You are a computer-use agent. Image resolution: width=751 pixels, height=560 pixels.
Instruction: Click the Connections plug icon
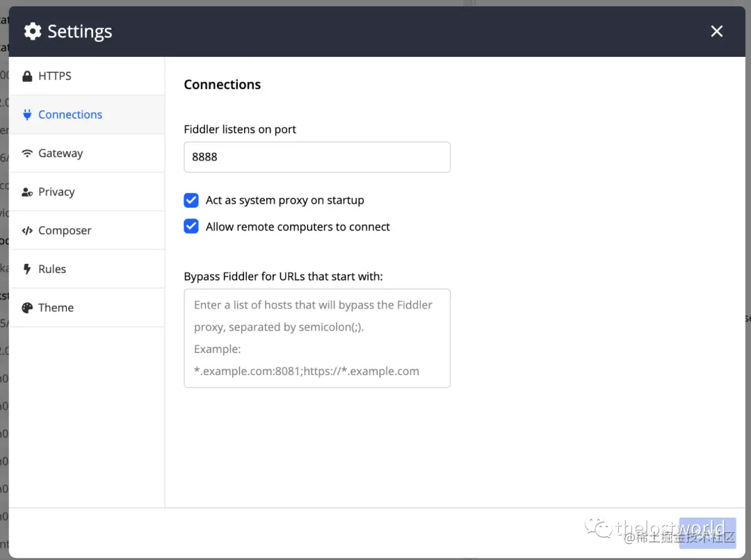point(27,115)
